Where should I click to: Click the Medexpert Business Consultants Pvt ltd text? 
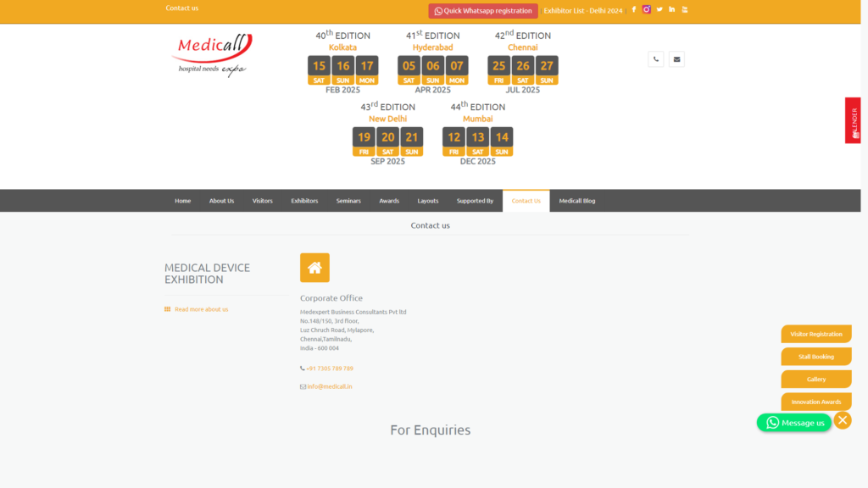(353, 312)
